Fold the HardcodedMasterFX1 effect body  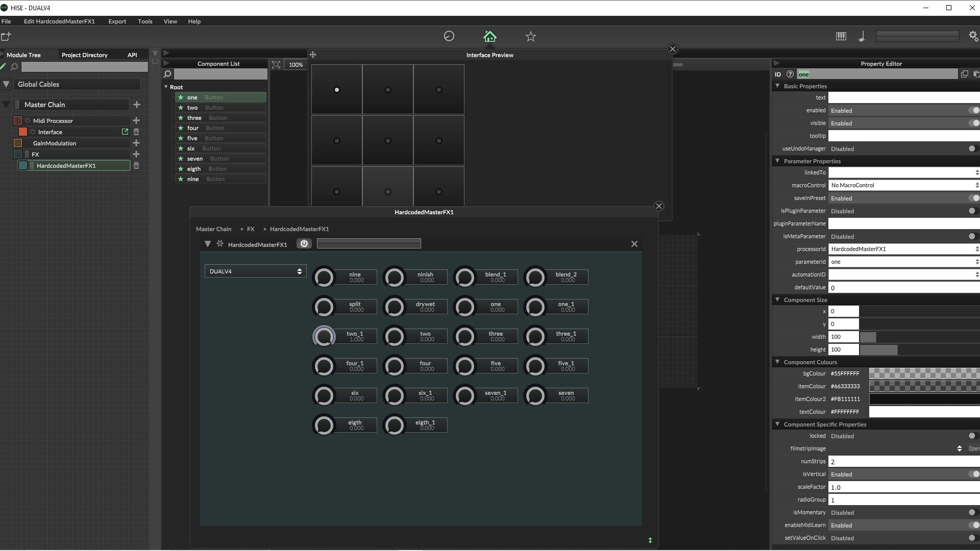(208, 244)
